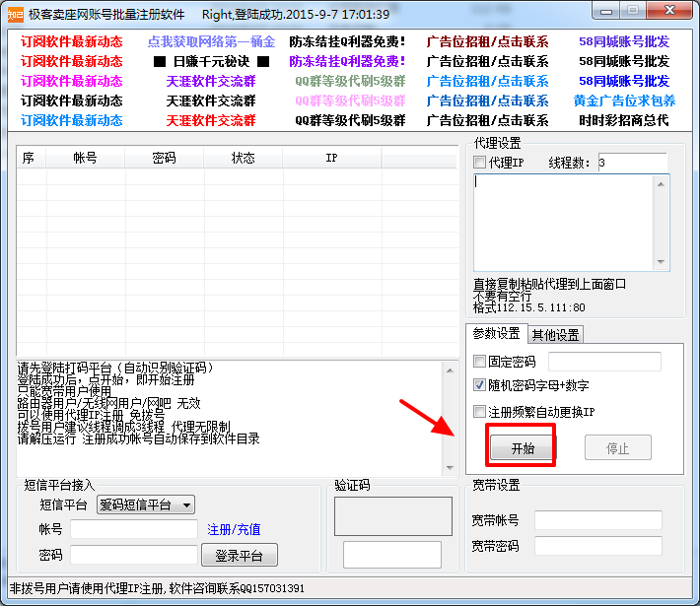This screenshot has height=606, width=700.
Task: Open black 58同城账号批发 link
Action: [624, 61]
